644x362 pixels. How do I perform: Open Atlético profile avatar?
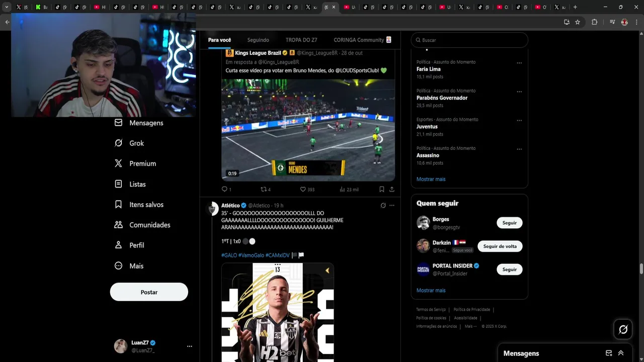(x=213, y=209)
